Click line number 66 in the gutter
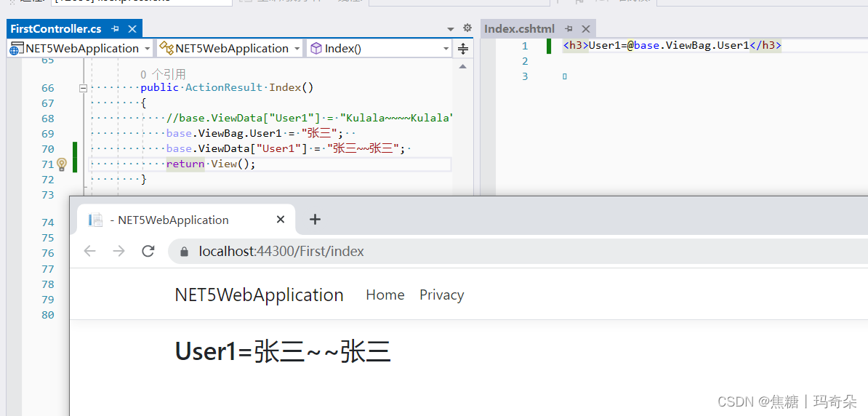The height and width of the screenshot is (416, 868). click(47, 88)
